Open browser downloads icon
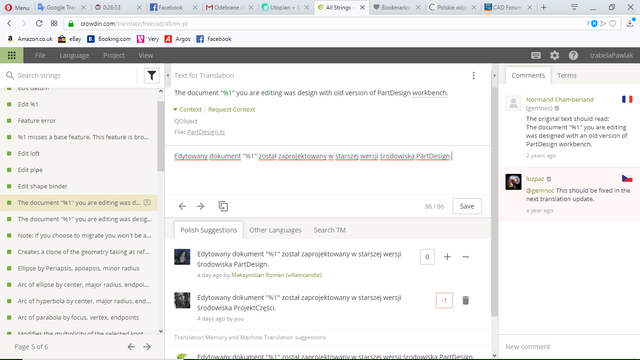The width and height of the screenshot is (640, 360). tap(630, 23)
